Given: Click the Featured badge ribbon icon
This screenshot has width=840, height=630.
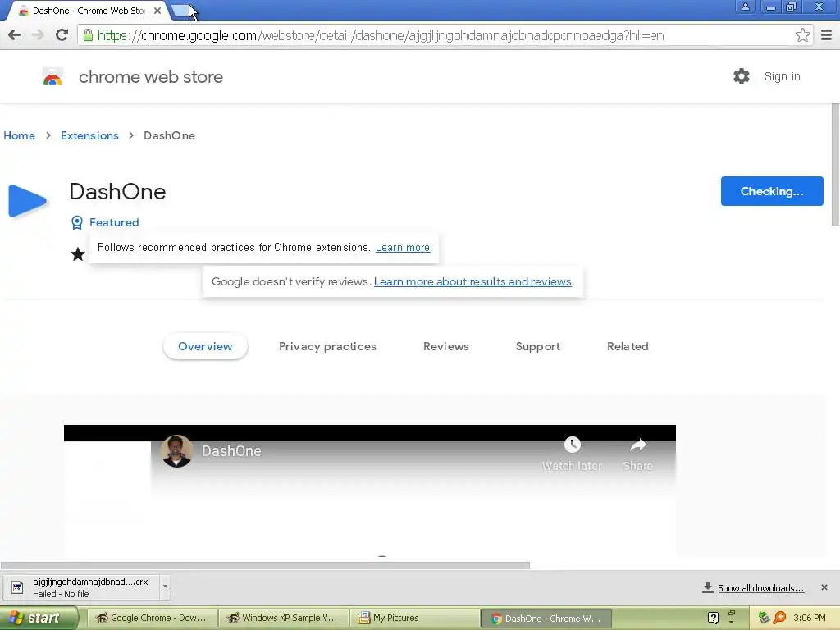Looking at the screenshot, I should click(77, 222).
